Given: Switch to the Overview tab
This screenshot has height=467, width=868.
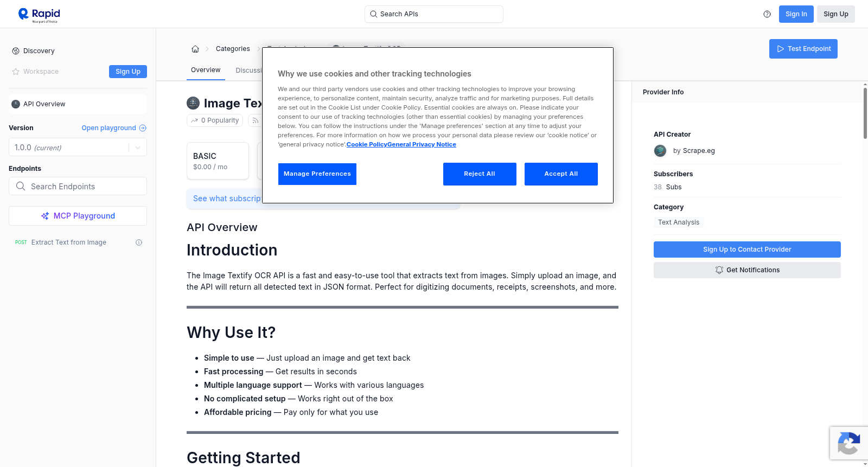Looking at the screenshot, I should point(206,70).
